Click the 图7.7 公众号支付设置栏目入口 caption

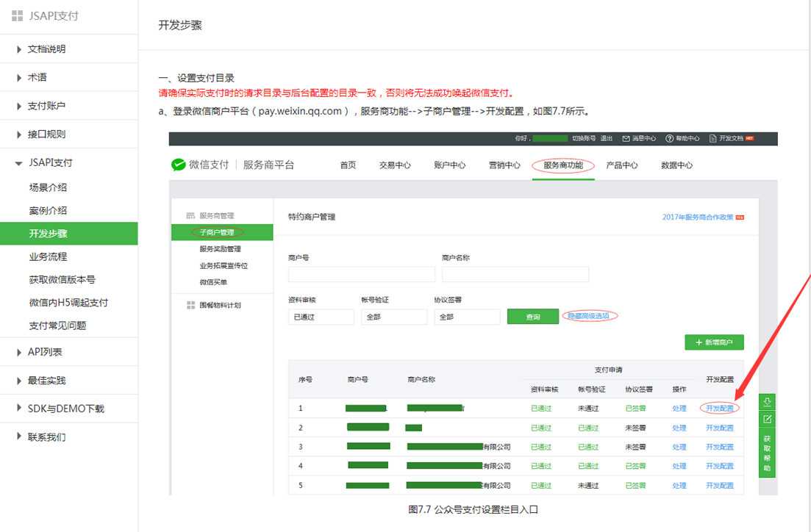(x=474, y=510)
